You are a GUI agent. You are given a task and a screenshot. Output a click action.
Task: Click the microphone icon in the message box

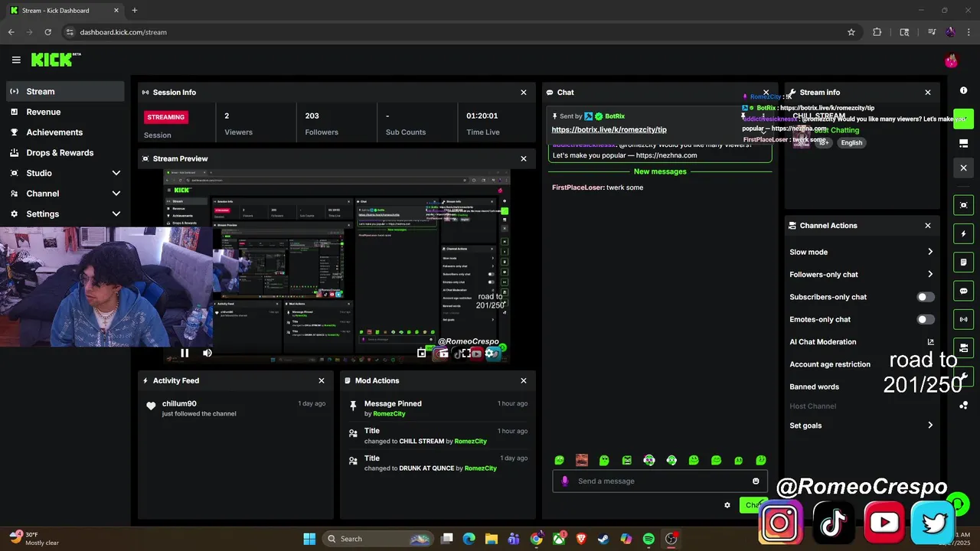click(565, 481)
